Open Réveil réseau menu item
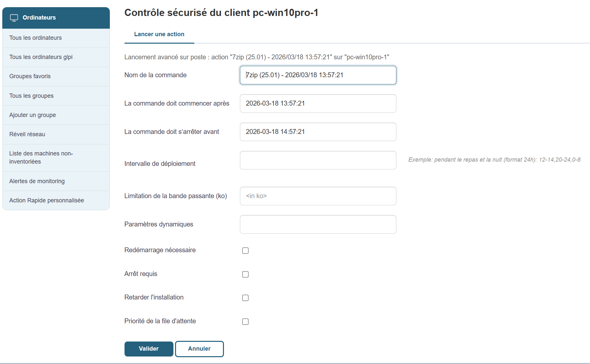 coord(27,134)
